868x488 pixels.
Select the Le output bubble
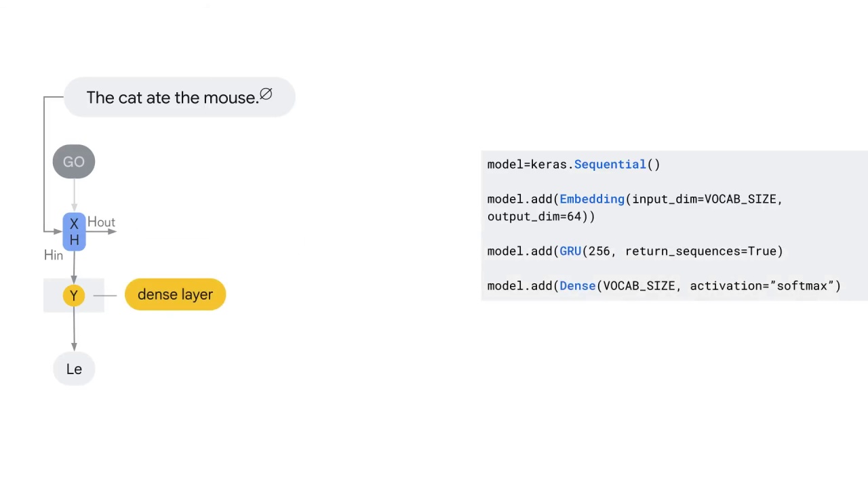tap(74, 369)
